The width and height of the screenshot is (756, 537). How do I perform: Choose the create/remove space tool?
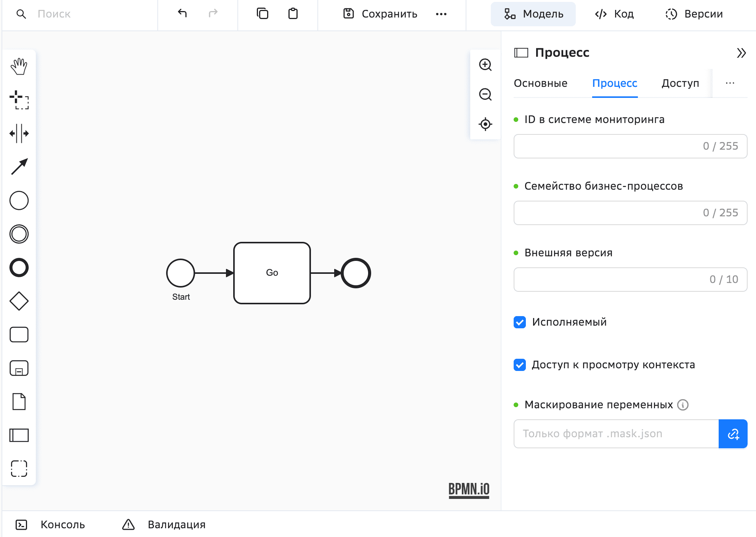19,133
